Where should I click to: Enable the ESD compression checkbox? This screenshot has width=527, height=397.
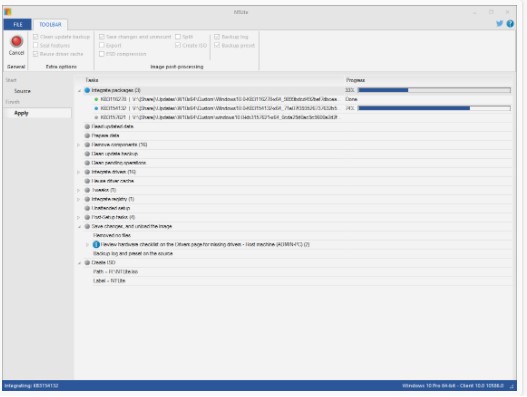[x=102, y=54]
